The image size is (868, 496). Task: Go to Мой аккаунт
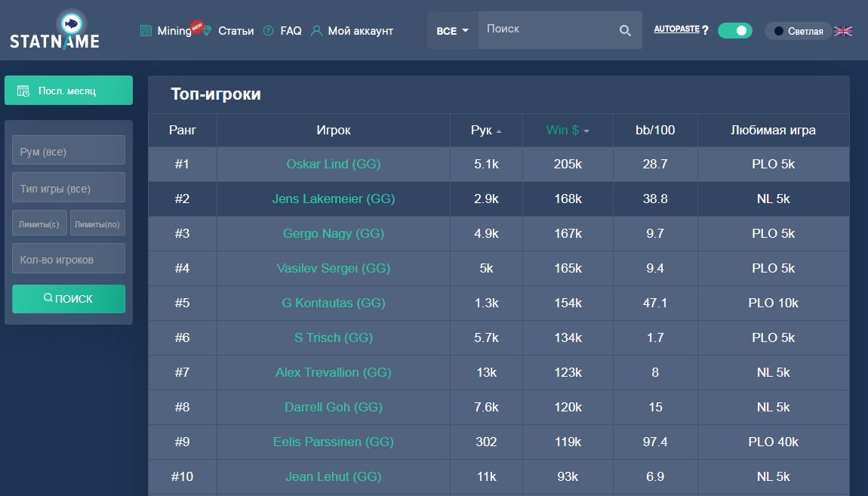(360, 31)
